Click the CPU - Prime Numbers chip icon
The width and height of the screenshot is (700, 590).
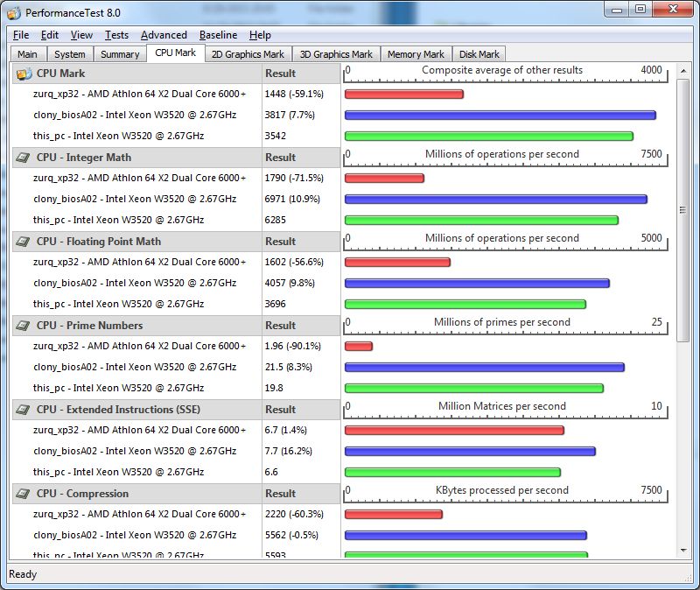(x=24, y=326)
